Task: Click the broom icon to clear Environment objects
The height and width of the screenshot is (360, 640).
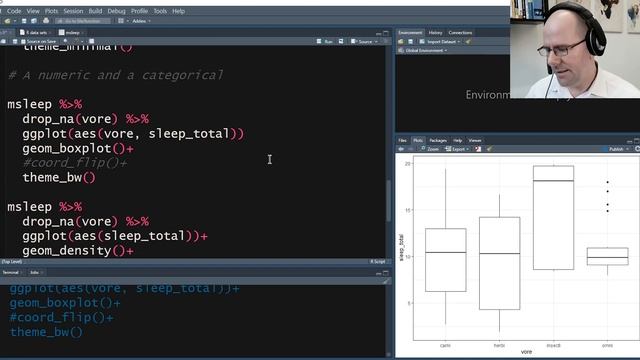Action: (x=468, y=42)
